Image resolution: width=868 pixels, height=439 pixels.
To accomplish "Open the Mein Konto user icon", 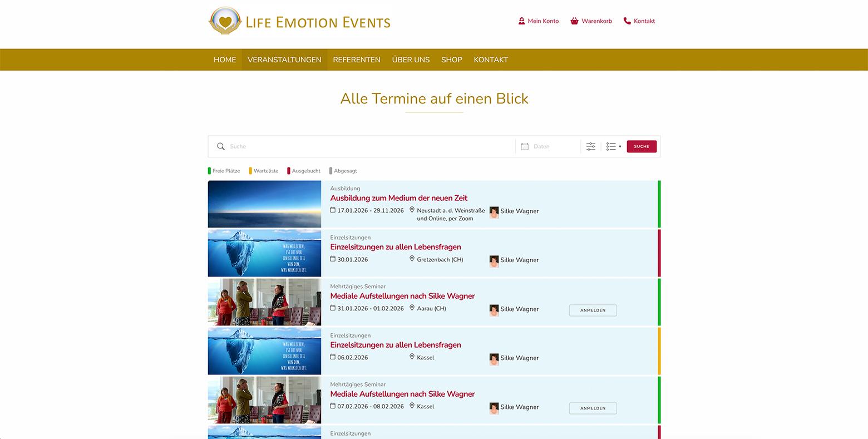I will pos(521,21).
